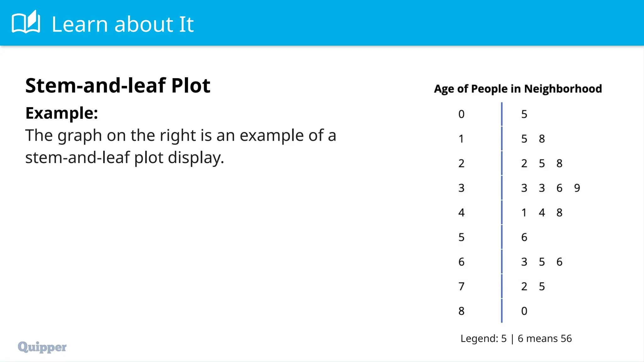Screen dimensions: 644x362
Task: Select stem 7 in the stem column
Action: (461, 287)
